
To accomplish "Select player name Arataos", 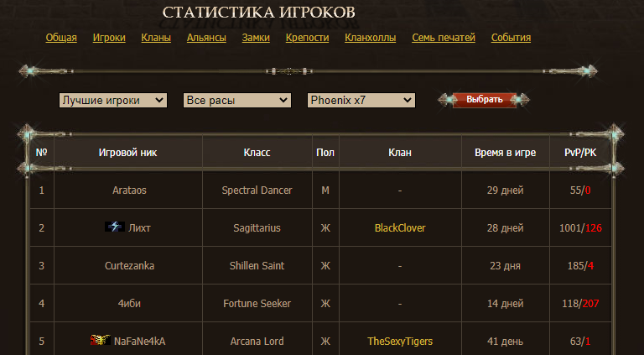I will pyautogui.click(x=129, y=191).
